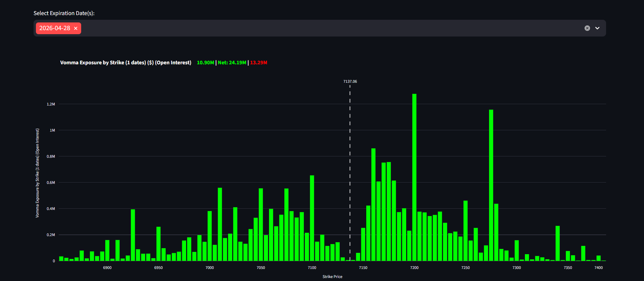644x281 pixels.
Task: Click the bar at the 7100 strike
Action: coord(312,218)
